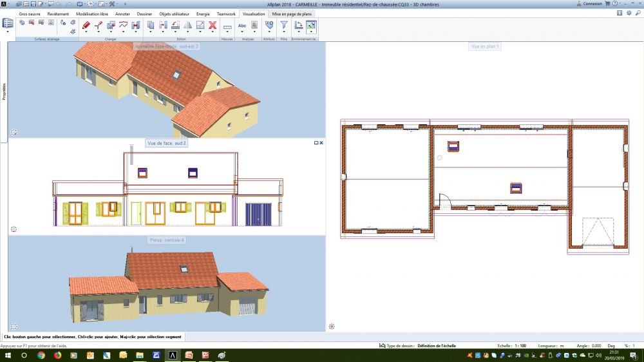Expand the dropdown under the building icon

point(8,31)
